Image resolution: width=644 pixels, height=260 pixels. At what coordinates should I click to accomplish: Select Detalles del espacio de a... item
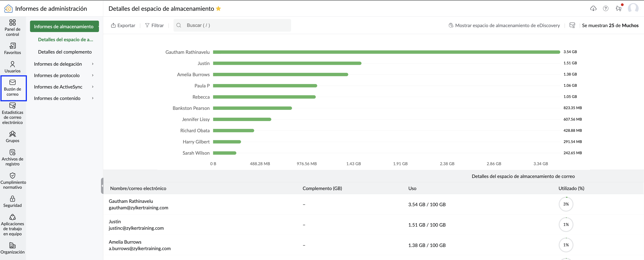click(66, 39)
